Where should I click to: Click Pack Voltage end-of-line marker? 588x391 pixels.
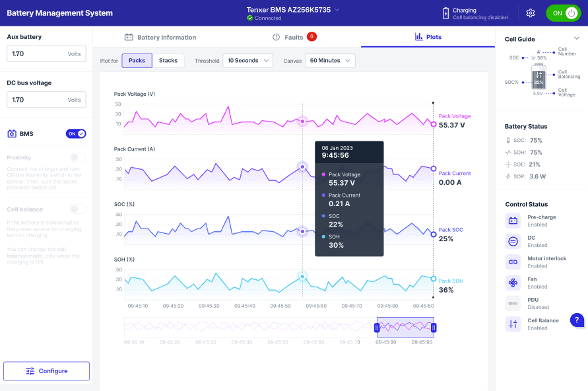tap(434, 125)
